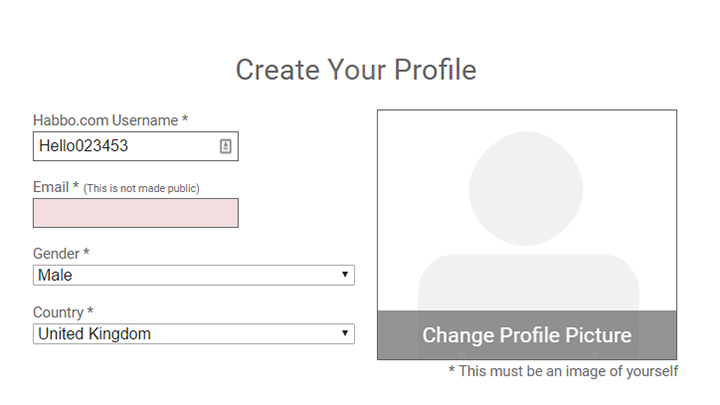Click the 'Email' field label
This screenshot has width=720, height=405.
(x=50, y=187)
